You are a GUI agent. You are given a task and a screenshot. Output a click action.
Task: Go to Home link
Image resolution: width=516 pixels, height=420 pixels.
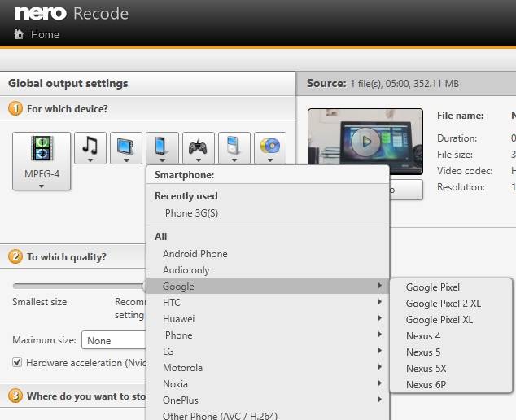45,34
